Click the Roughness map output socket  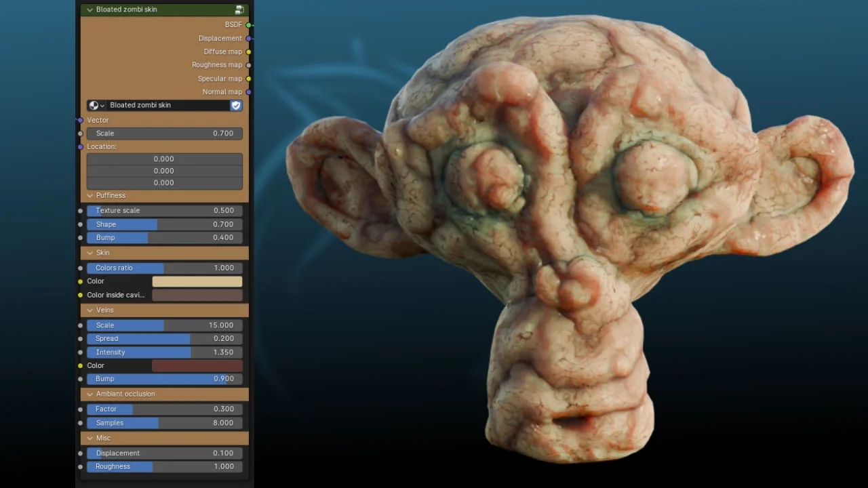[249, 64]
